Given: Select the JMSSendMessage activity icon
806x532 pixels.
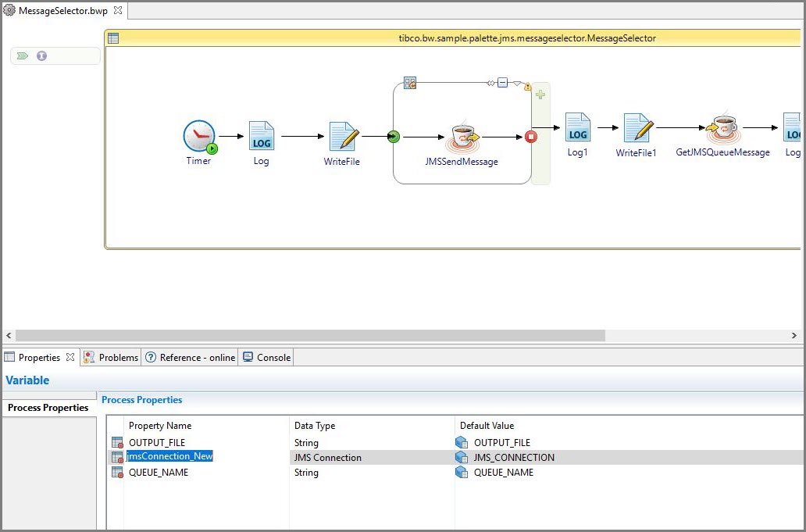Looking at the screenshot, I should coord(462,137).
